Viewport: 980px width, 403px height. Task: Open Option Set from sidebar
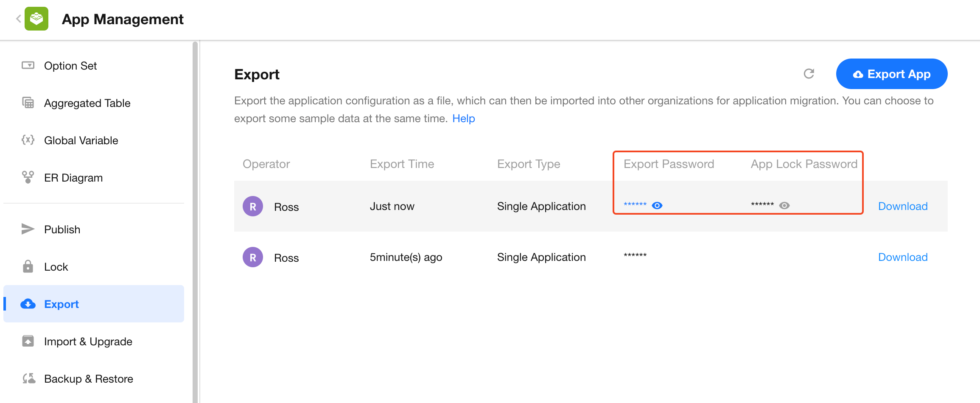pos(70,66)
